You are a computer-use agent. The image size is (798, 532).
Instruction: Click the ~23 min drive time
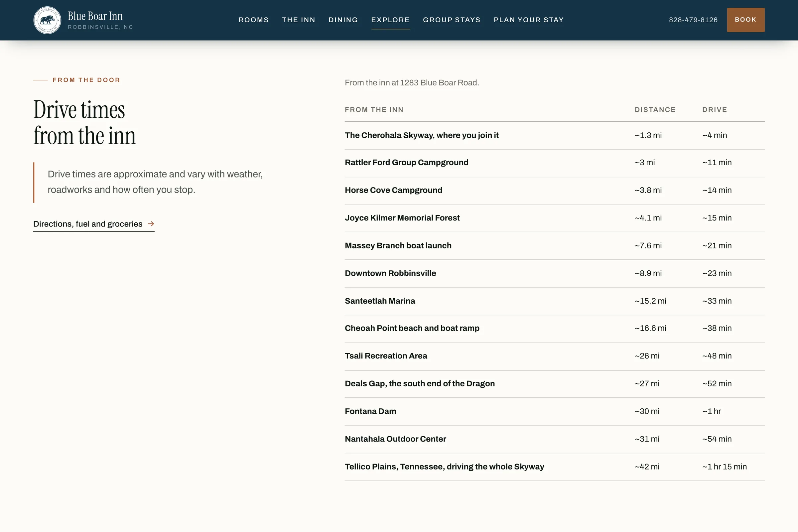[717, 273]
